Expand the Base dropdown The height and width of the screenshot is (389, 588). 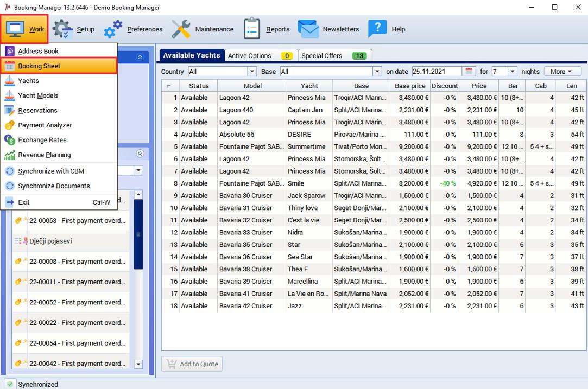click(377, 71)
